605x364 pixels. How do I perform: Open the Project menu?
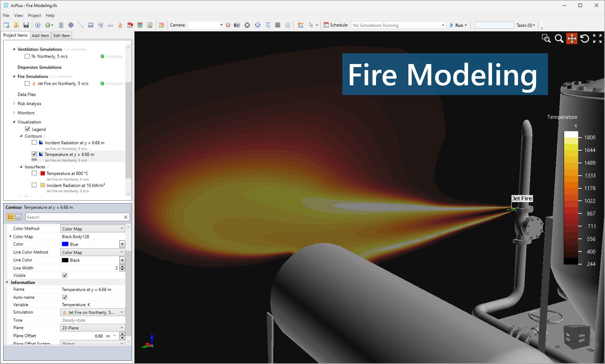tap(34, 16)
